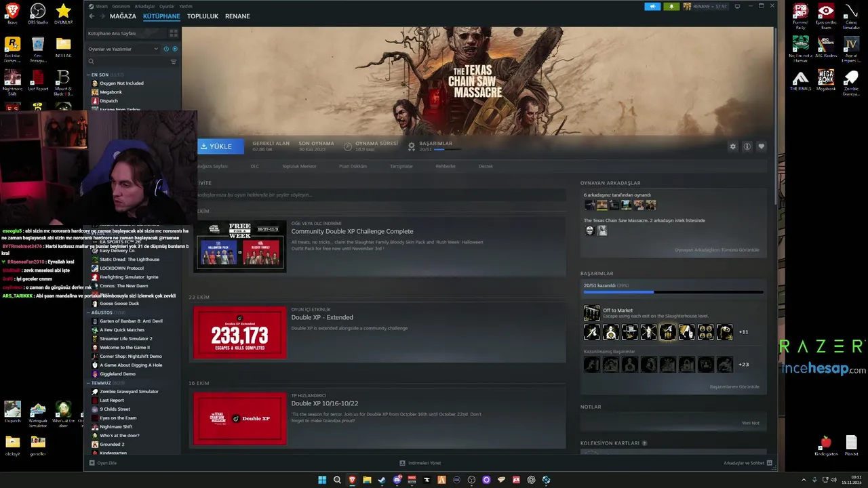Viewport: 868px width, 488px height.
Task: Open Topluluk Merkezi game tab
Action: coord(299,166)
